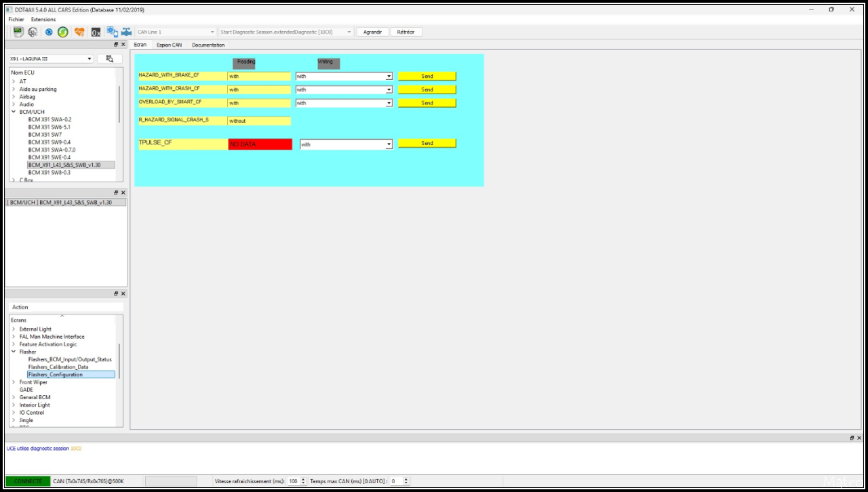This screenshot has width=868, height=492.
Task: Expand the Front Wiper tree node
Action: [x=14, y=382]
